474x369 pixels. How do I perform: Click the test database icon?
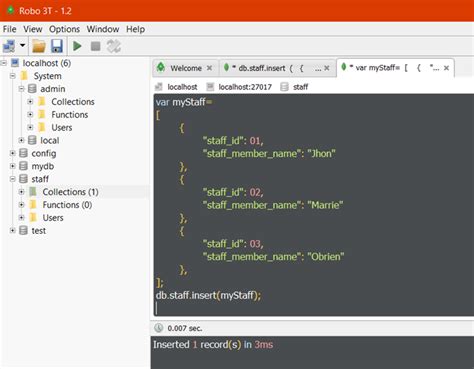point(23,231)
